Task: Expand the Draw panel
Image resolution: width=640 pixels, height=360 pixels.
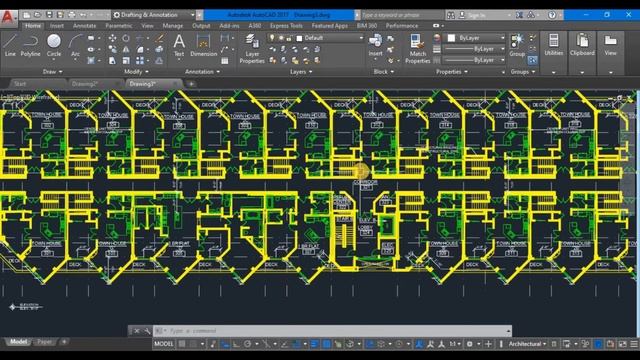Action: click(x=52, y=72)
